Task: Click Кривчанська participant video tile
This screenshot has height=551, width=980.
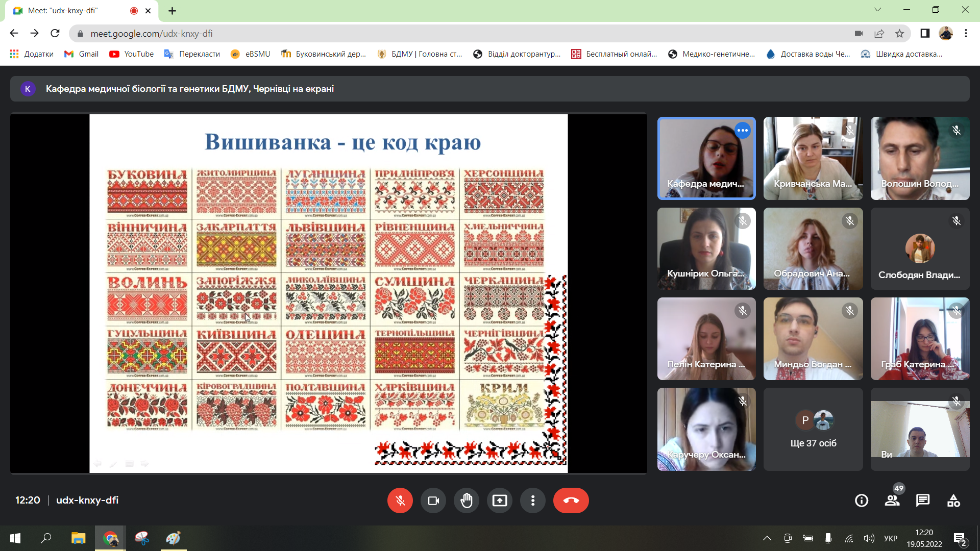Action: (813, 158)
